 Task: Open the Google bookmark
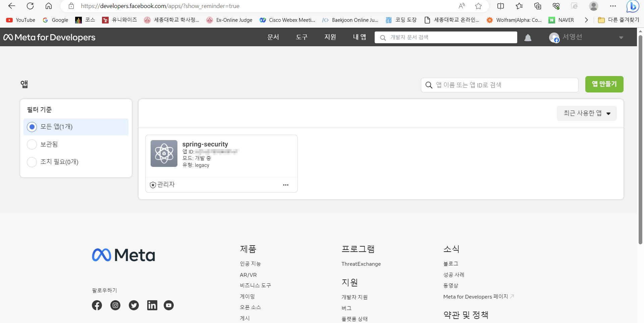pos(55,20)
